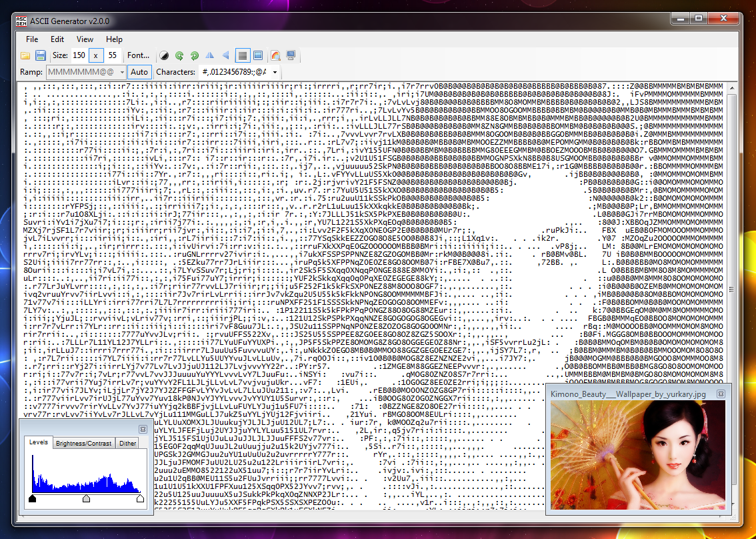Toggle the image preview panel icon
The width and height of the screenshot is (756, 539).
click(x=258, y=55)
